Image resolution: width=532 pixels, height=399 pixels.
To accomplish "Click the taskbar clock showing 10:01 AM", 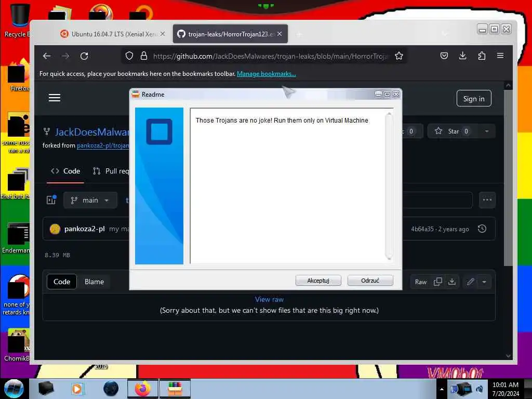I will (x=506, y=389).
